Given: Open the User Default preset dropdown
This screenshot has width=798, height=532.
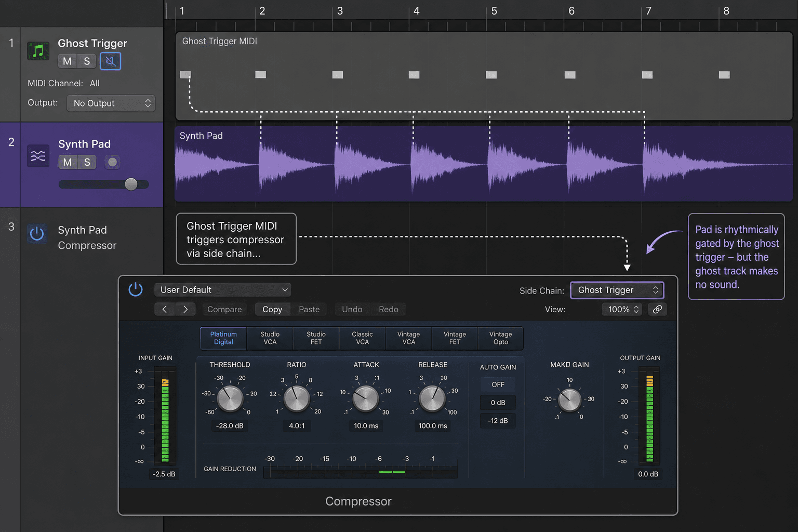Looking at the screenshot, I should tap(222, 289).
